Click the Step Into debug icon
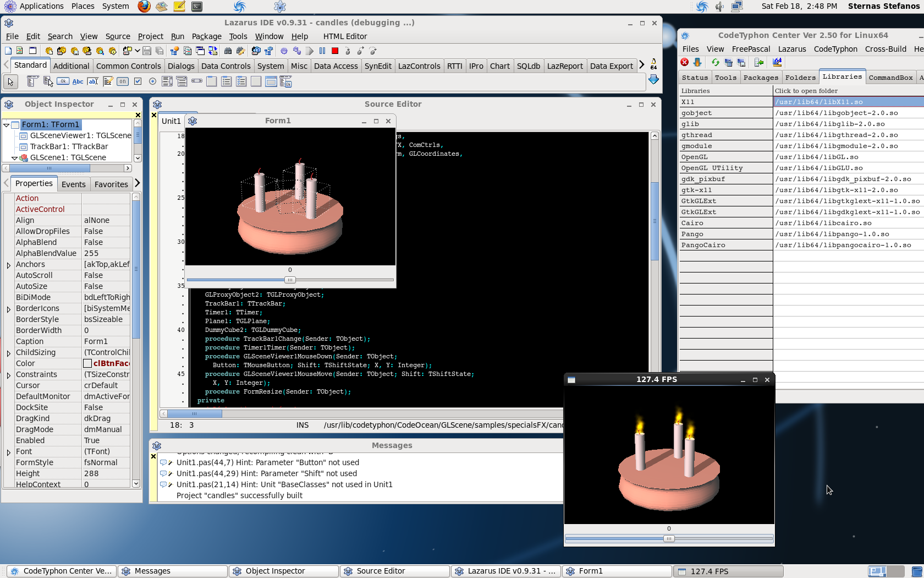Screen dimensions: 924x578 [x=348, y=51]
